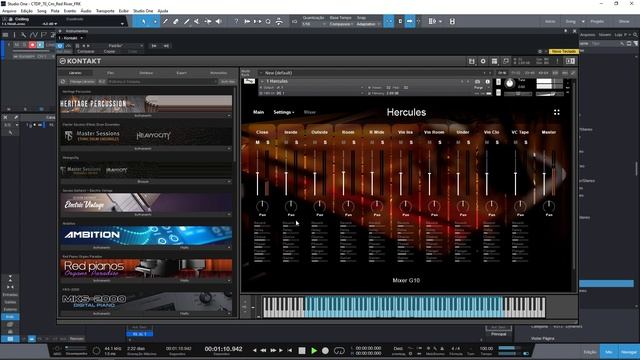Image resolution: width=640 pixels, height=360 pixels.
Task: Open the Song page dropdown arrow
Action: tap(583, 21)
